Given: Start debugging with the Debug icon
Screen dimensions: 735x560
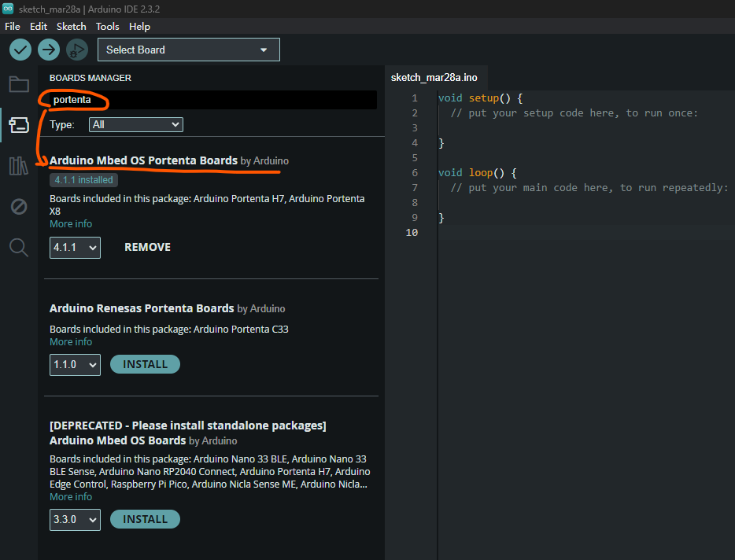Looking at the screenshot, I should coord(76,50).
